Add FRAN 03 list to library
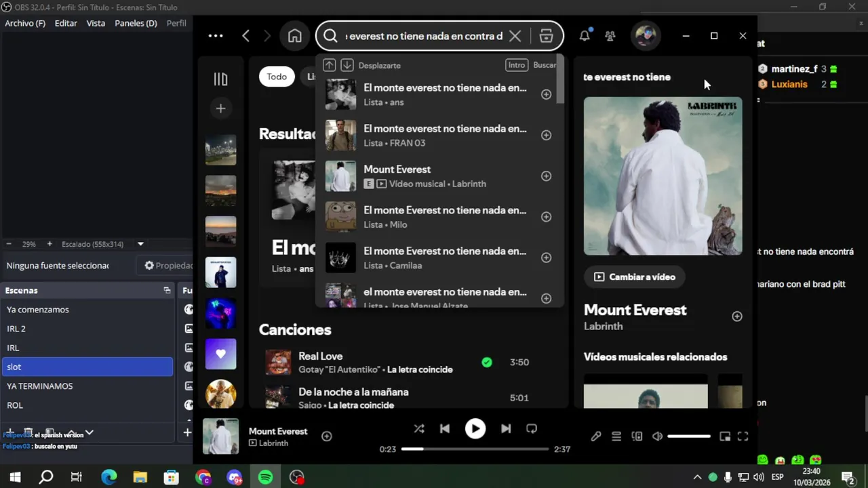Viewport: 868px width, 488px height. [546, 135]
